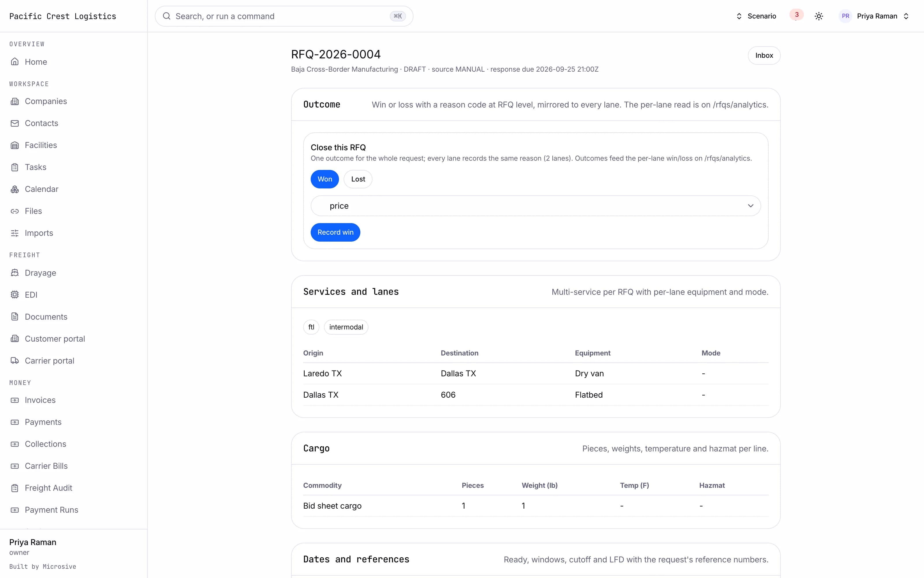The height and width of the screenshot is (578, 924).
Task: Click the Invoices banknote icon
Action: pos(14,400)
